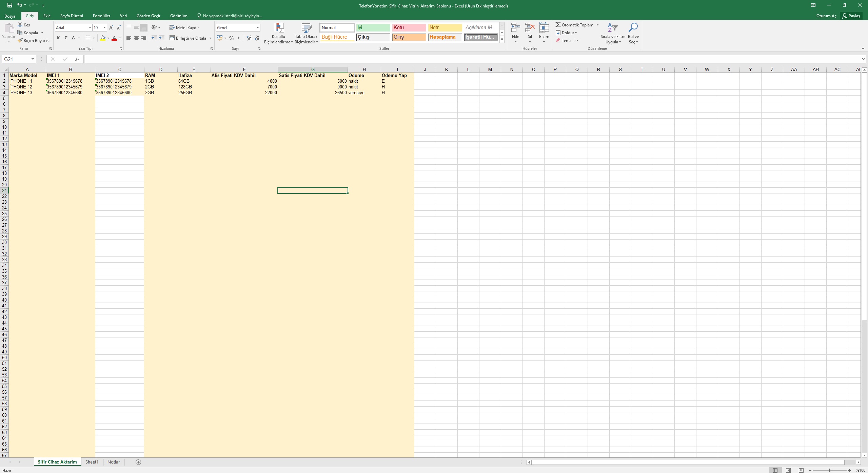Open Tablo Olarak Biçimlendir menu
The width and height of the screenshot is (868, 473).
306,33
